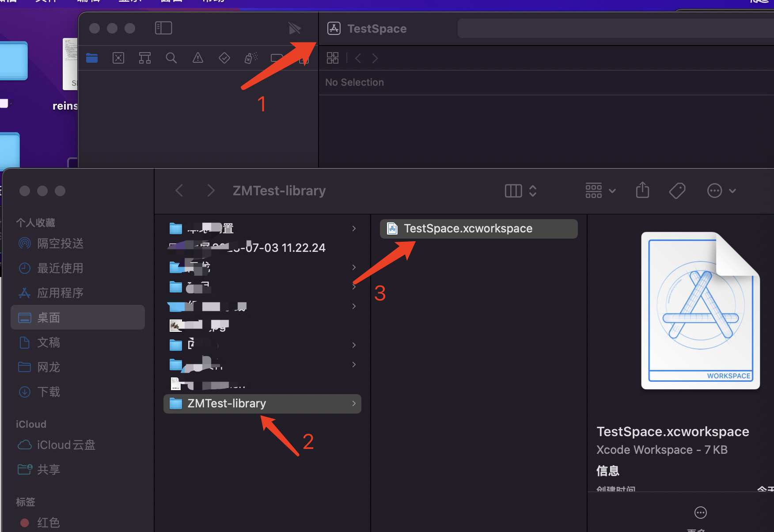Open Breakpoint navigator icon in Xcode

click(x=277, y=58)
